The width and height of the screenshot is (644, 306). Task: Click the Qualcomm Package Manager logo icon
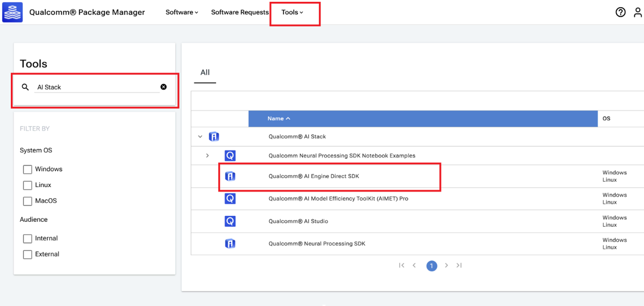tap(12, 12)
